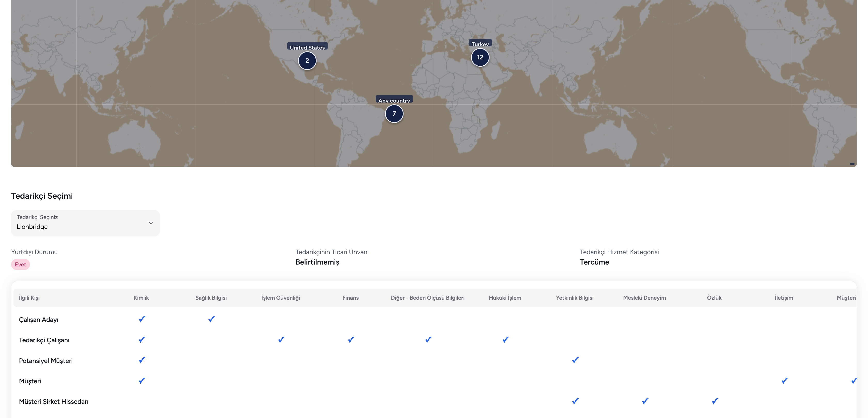Click the dropdown chevron beside Lionbridge

(x=151, y=223)
